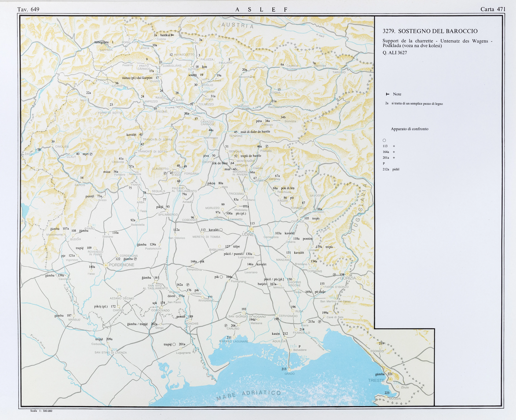Click the note flag beside batékul
Screen dimensions: 516x420
click(x=173, y=35)
